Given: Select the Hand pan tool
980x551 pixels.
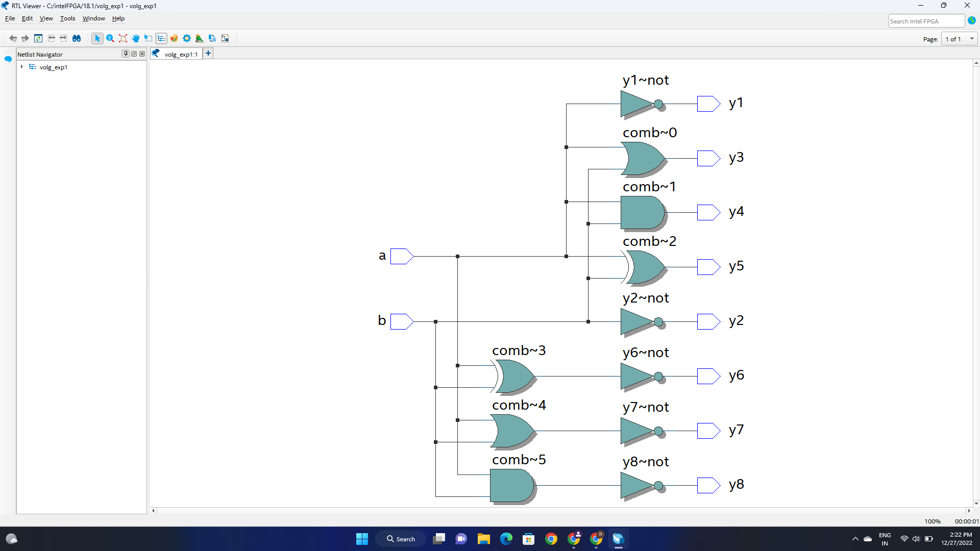Looking at the screenshot, I should pyautogui.click(x=136, y=38).
